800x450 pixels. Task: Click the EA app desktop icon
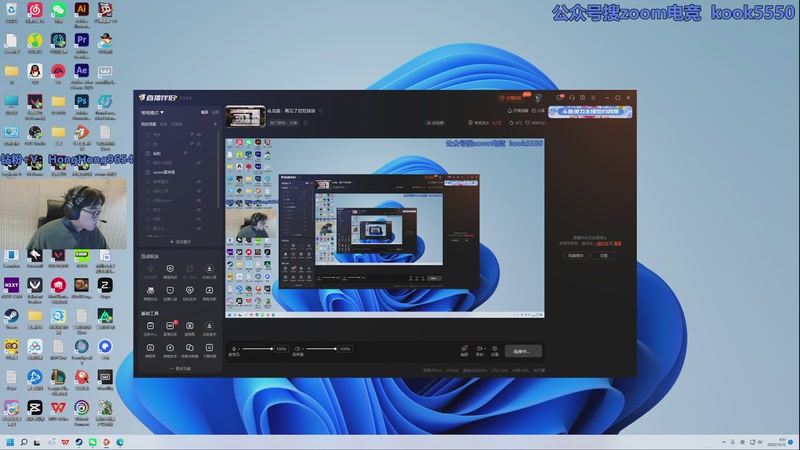58,71
